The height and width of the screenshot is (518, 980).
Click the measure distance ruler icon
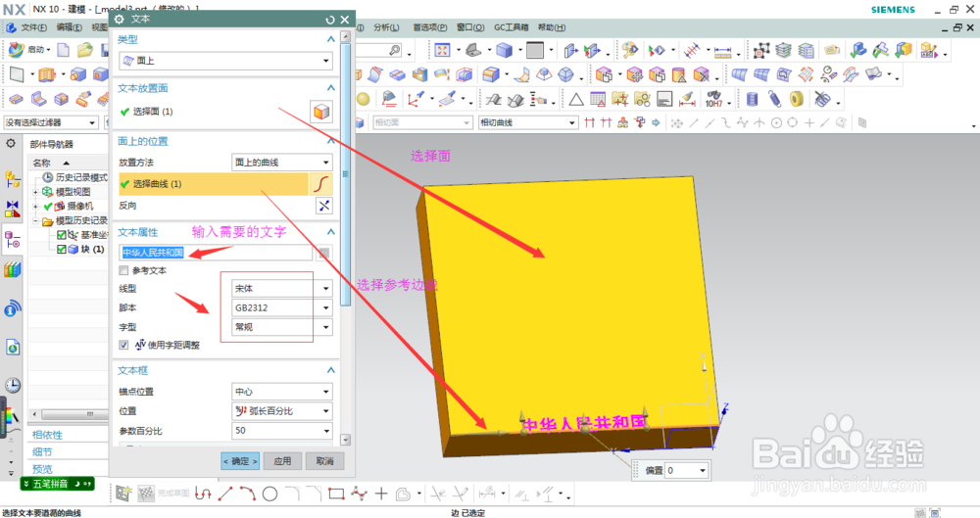[722, 51]
